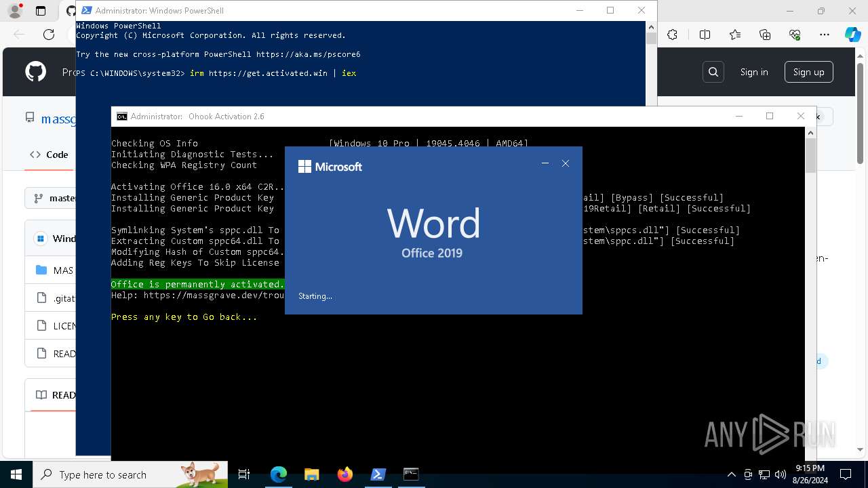Click the PowerShell window title icon
Image resolution: width=868 pixels, height=488 pixels.
point(86,10)
